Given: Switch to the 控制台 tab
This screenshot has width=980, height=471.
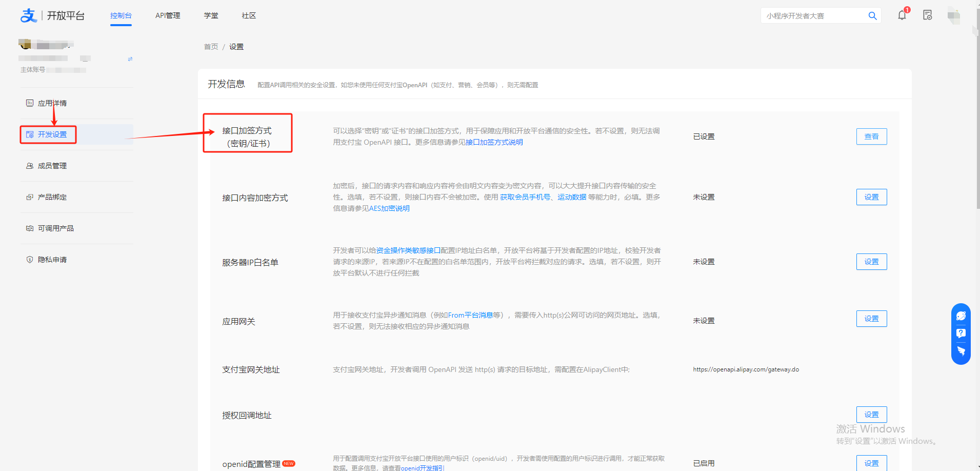Looking at the screenshot, I should (x=121, y=16).
